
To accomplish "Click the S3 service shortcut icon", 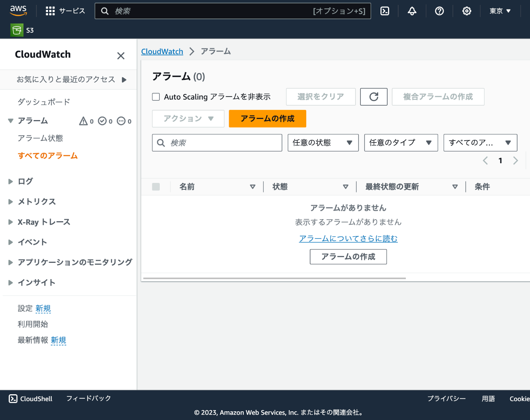I will (17, 30).
